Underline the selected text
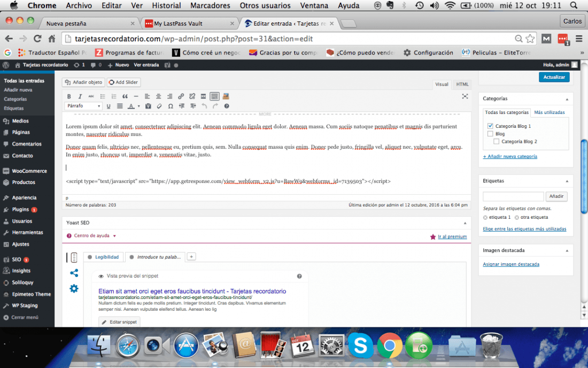Image resolution: width=588 pixels, height=368 pixels. click(x=109, y=106)
